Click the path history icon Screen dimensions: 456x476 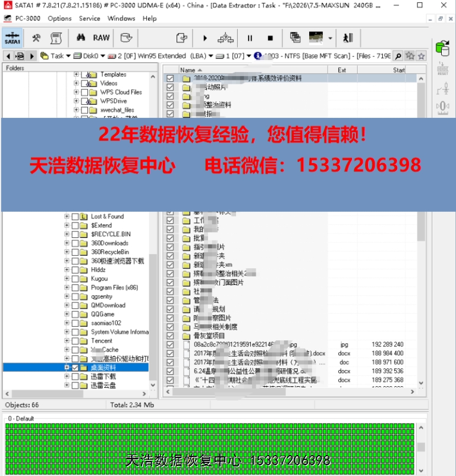point(20,56)
